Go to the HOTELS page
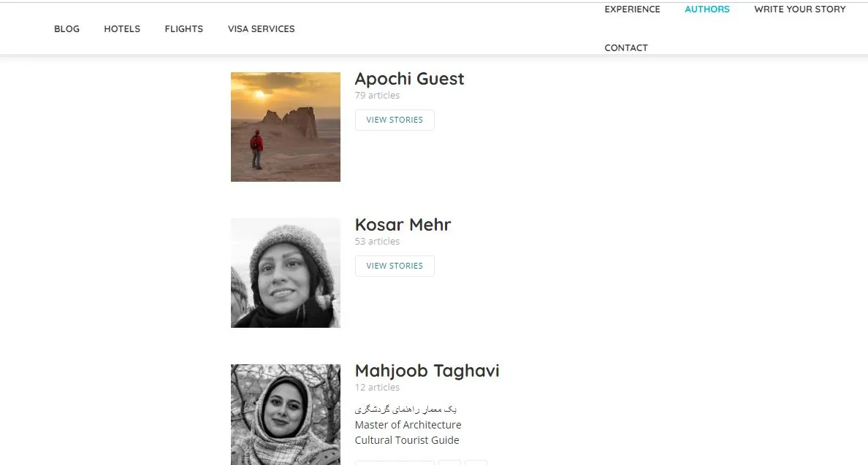The image size is (868, 465). [122, 28]
